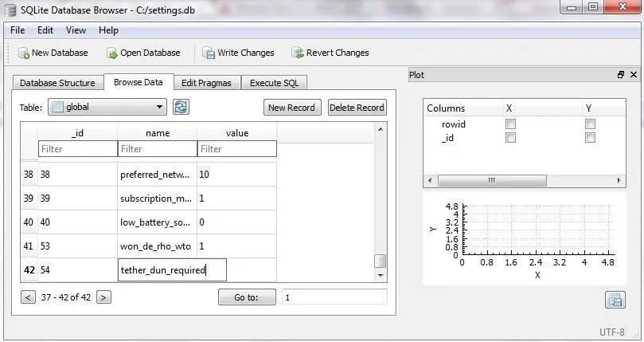Screen dimensions: 644x342
Task: Click the rowid entry in Columns list
Action: [454, 124]
